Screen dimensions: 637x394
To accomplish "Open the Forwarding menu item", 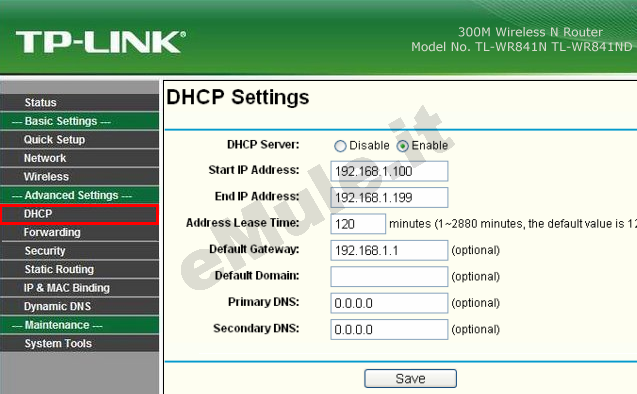I will pyautogui.click(x=80, y=232).
